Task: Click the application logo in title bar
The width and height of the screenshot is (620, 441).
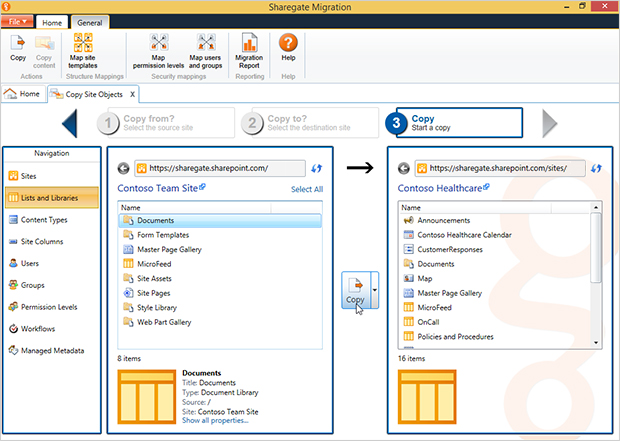Action: coord(6,6)
